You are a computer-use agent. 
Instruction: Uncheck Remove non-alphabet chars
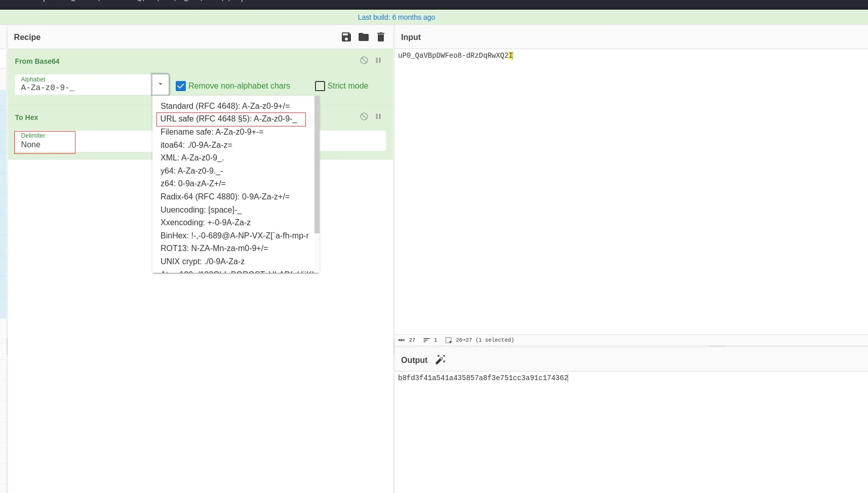pos(181,86)
